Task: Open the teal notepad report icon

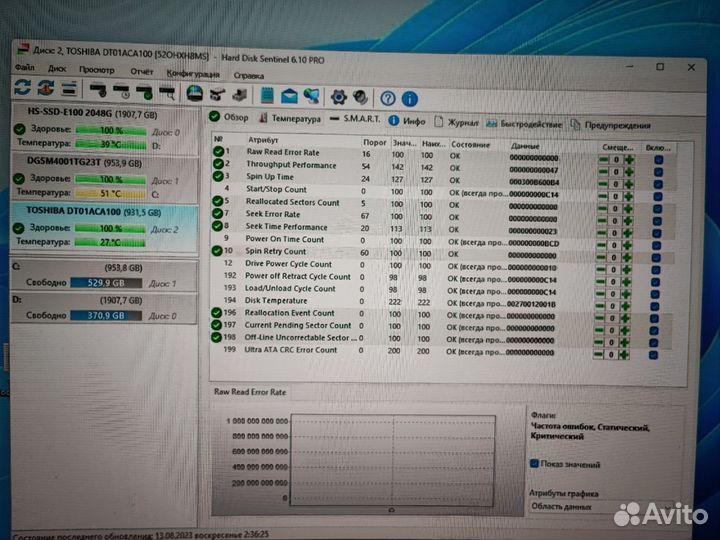Action: (x=267, y=95)
